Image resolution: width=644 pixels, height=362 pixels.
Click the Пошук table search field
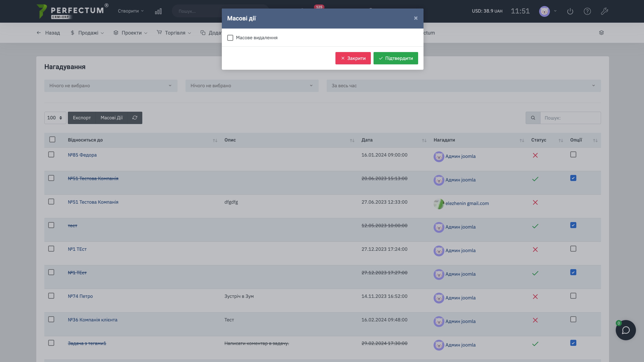[x=570, y=118]
